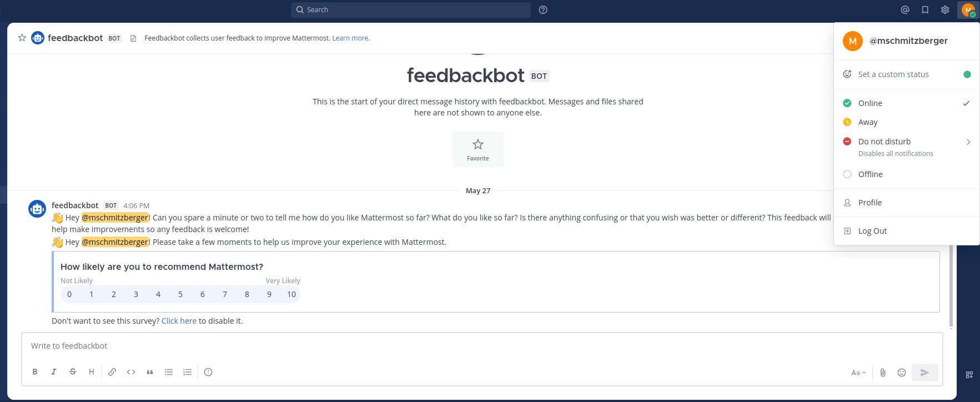Viewport: 980px width, 402px height.
Task: Select rating 6 on survey
Action: click(x=203, y=294)
